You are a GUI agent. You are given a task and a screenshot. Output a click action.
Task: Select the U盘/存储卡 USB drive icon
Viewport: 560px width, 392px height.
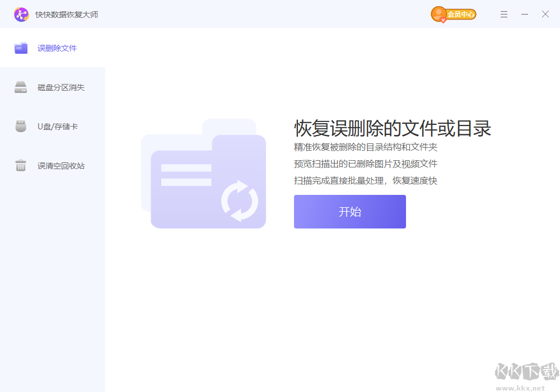pyautogui.click(x=21, y=126)
